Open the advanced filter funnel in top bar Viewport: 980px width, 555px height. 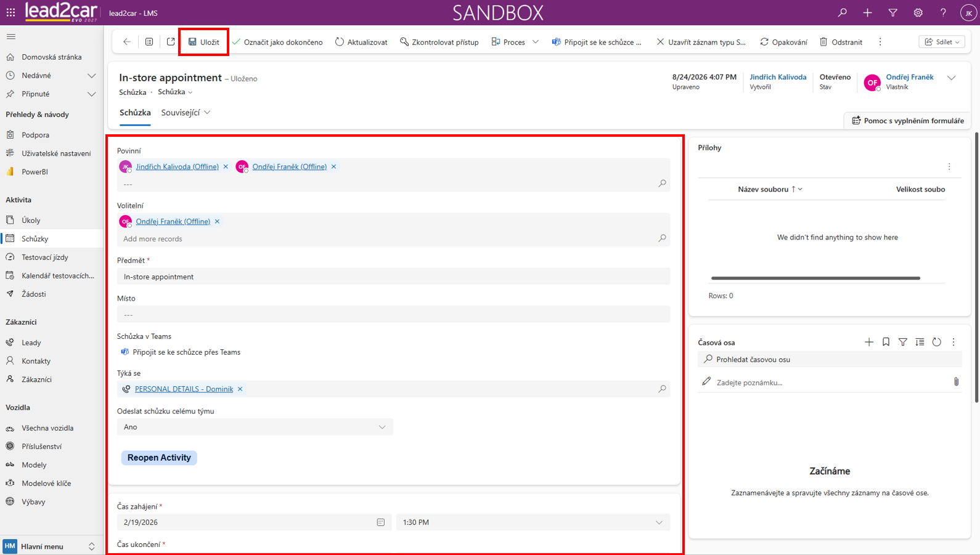(x=892, y=12)
